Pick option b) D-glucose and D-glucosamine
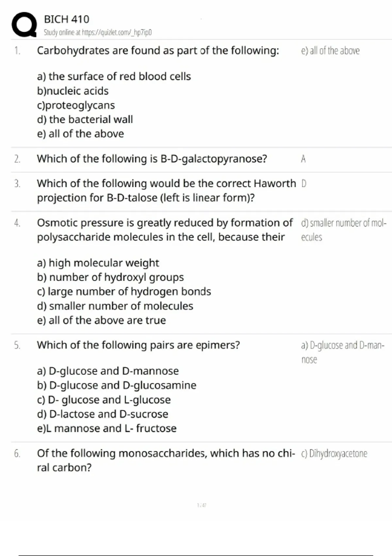The image size is (392, 556). click(x=117, y=385)
